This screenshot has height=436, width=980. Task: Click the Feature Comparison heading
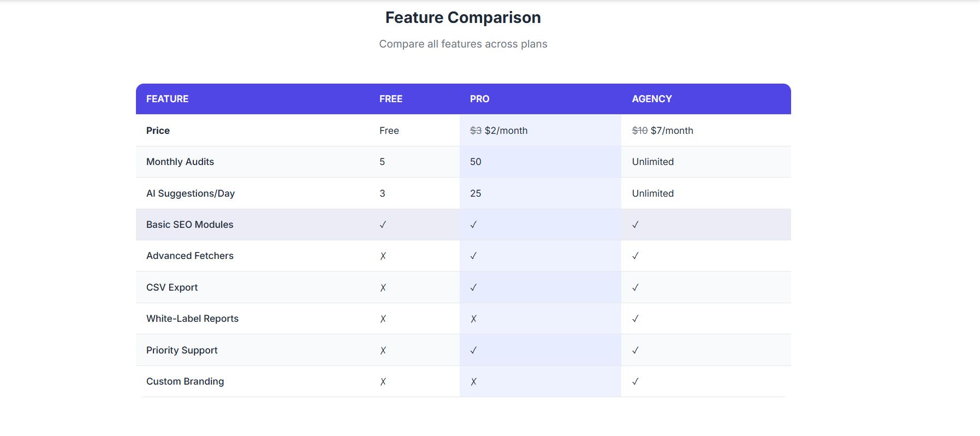[x=463, y=17]
